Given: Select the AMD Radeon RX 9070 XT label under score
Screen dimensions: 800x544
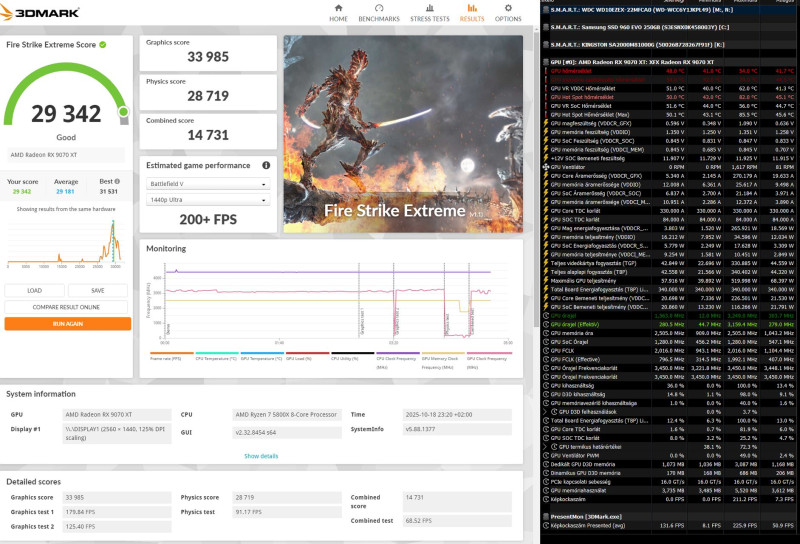Looking at the screenshot, I should coord(66,155).
